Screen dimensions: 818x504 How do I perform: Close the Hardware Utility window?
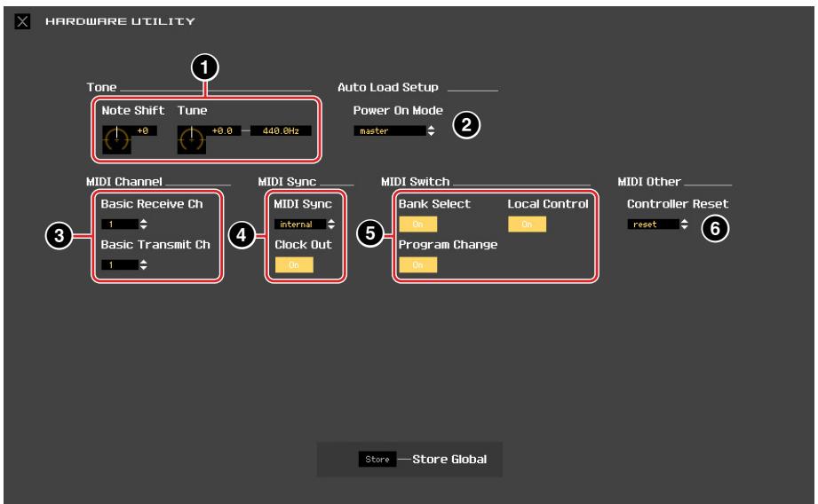[22, 21]
